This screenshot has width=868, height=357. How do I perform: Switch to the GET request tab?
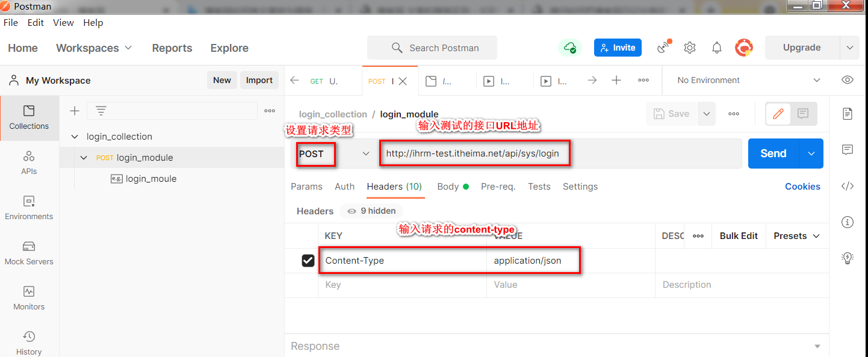tap(324, 81)
